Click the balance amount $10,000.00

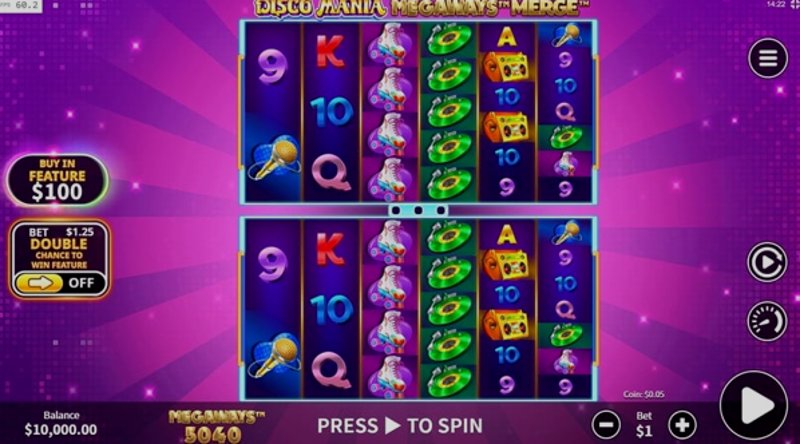(61, 430)
